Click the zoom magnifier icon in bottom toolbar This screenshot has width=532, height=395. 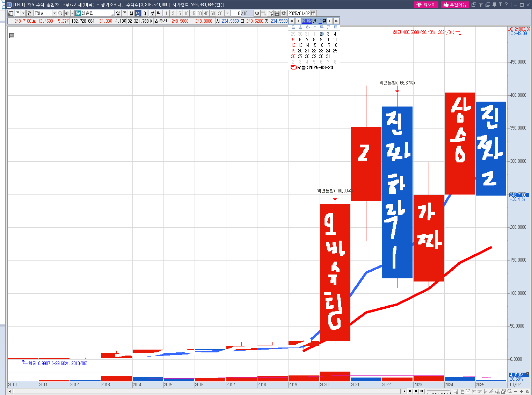click(x=509, y=391)
